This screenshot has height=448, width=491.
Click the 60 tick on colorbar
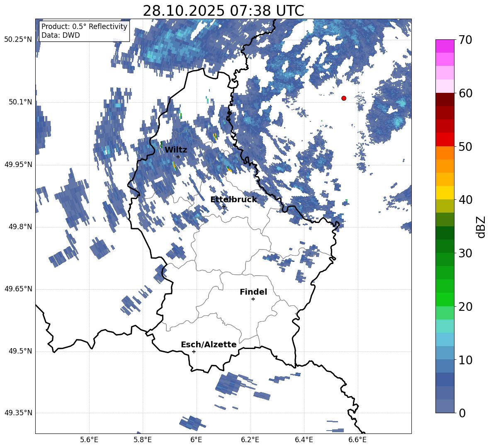pos(465,93)
